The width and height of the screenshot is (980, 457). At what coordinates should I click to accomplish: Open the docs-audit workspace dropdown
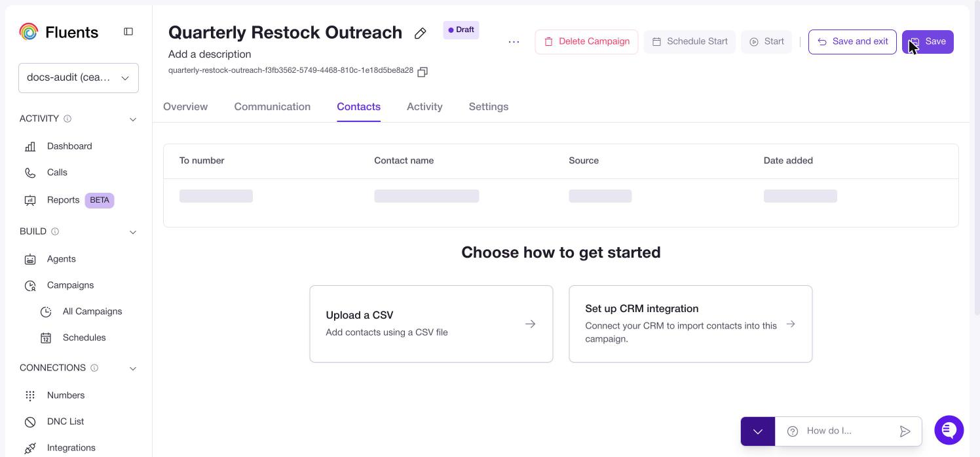79,77
